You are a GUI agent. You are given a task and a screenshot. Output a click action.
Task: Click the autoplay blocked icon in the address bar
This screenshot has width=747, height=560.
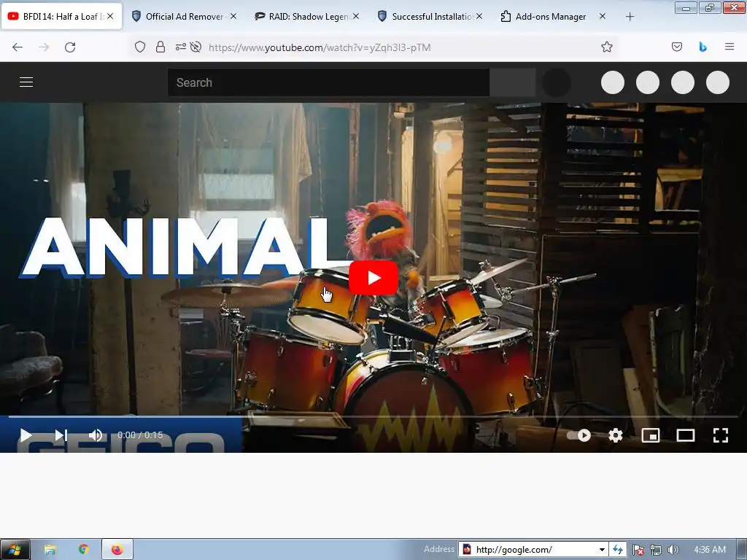click(196, 47)
